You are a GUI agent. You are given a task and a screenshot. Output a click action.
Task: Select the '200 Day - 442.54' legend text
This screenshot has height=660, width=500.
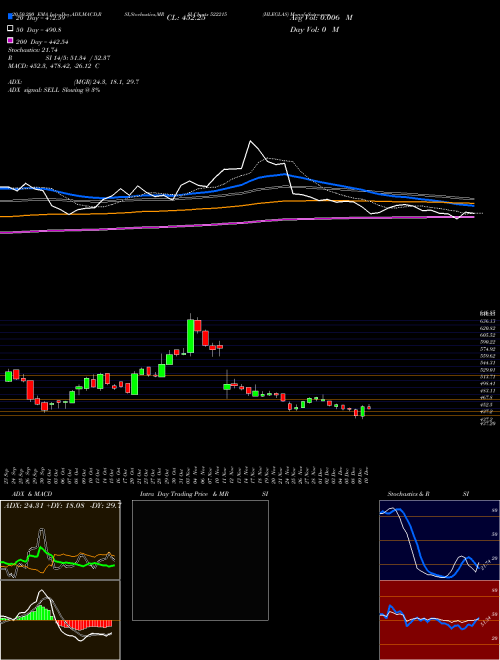click(43, 42)
